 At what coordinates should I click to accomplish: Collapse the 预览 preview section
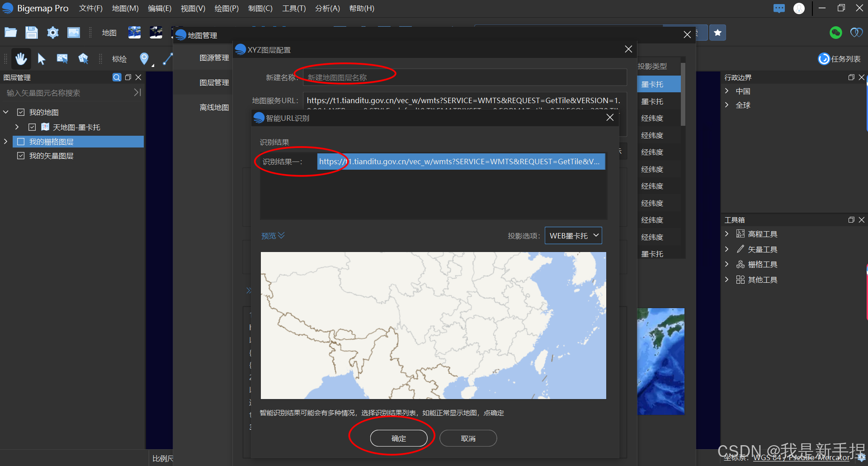[x=273, y=236]
